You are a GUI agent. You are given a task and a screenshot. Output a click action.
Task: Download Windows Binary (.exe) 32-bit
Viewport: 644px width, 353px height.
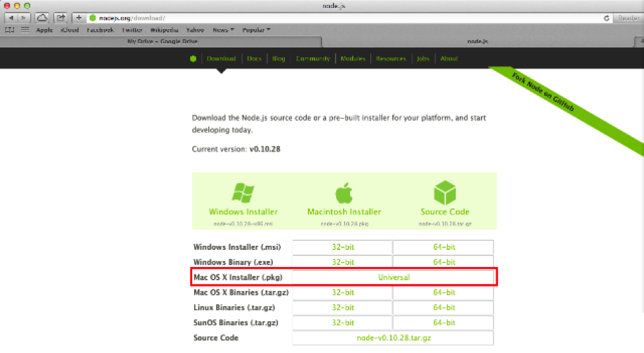(x=343, y=262)
